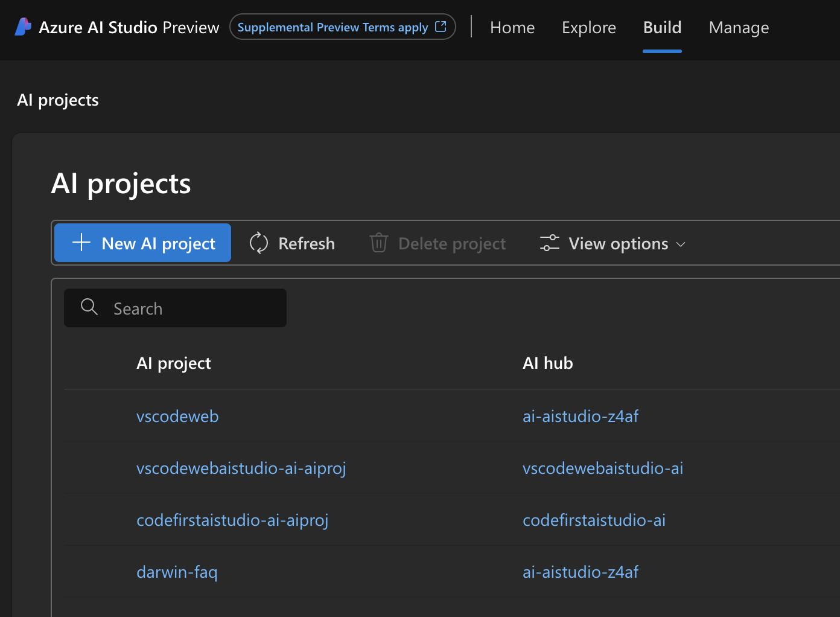Go to the Home tab

[512, 27]
